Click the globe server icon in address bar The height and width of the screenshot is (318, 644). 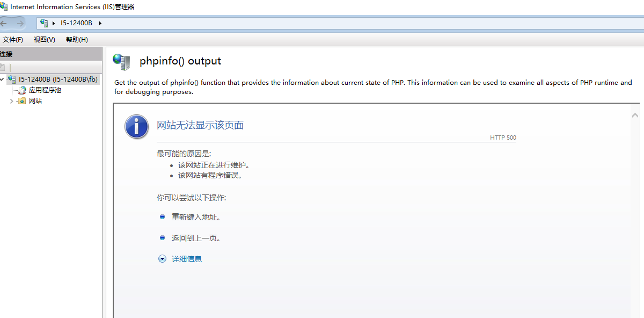tap(45, 23)
